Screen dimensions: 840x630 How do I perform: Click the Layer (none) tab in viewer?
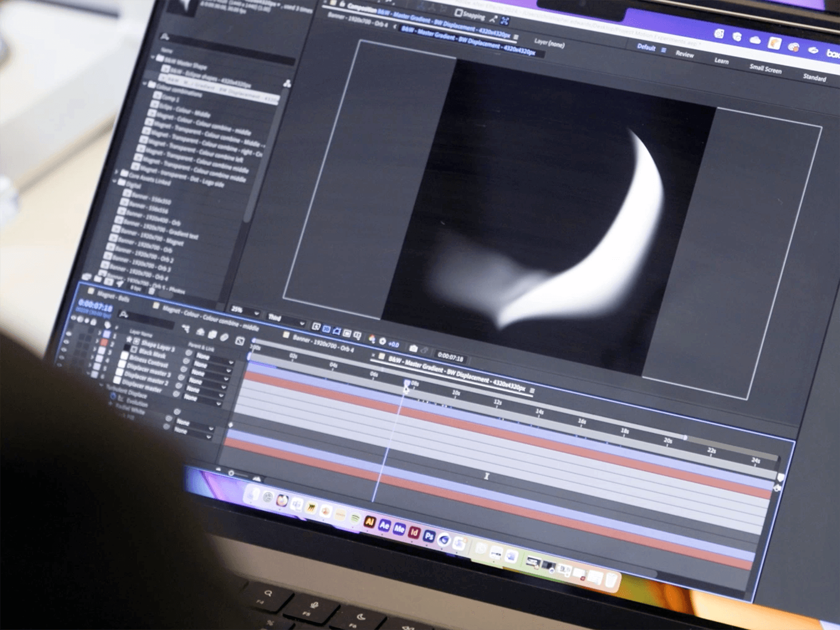click(549, 43)
